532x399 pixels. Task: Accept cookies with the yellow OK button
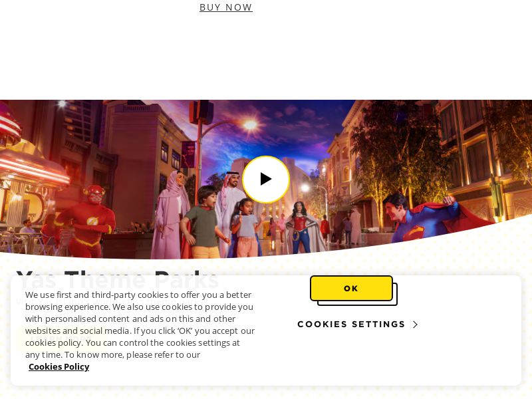tap(351, 289)
